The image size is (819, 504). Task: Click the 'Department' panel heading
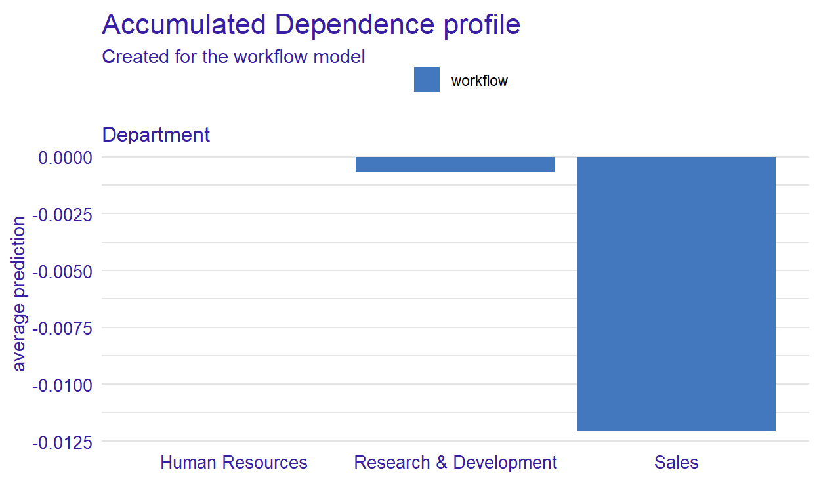[156, 135]
